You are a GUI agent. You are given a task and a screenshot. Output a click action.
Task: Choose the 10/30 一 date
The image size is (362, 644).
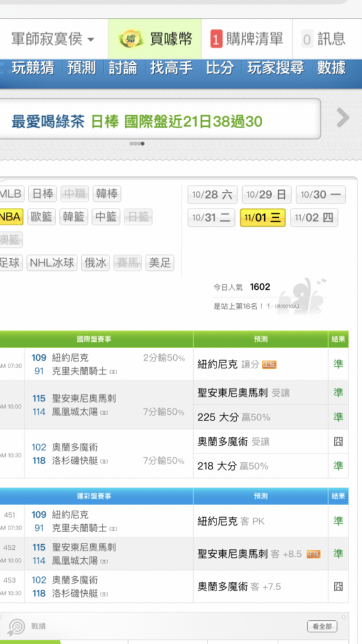tap(321, 194)
